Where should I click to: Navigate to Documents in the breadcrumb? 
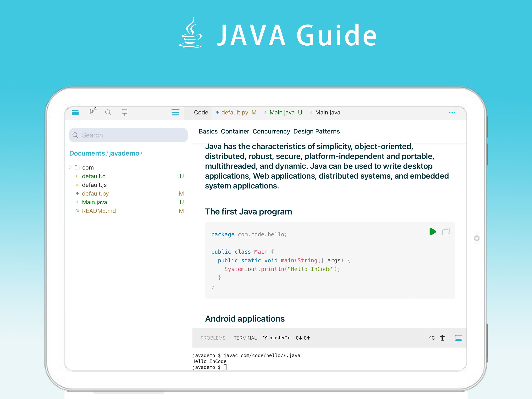tap(87, 153)
